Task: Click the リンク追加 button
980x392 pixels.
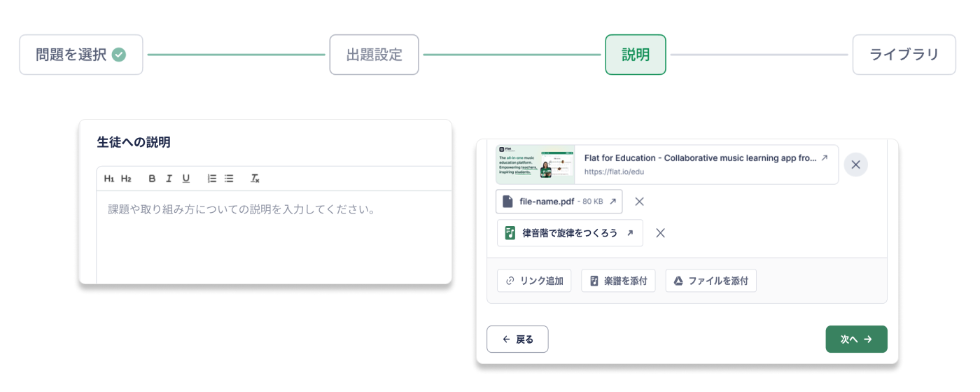Action: [534, 281]
